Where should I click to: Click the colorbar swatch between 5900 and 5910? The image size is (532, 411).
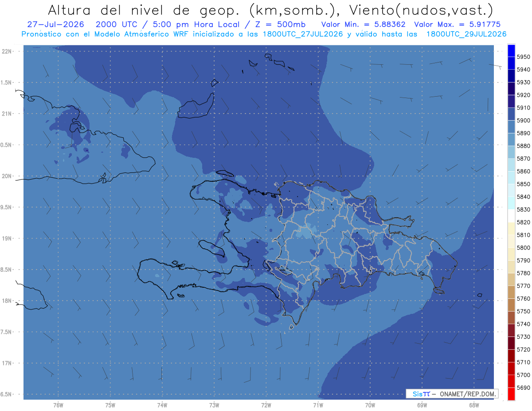(x=511, y=114)
